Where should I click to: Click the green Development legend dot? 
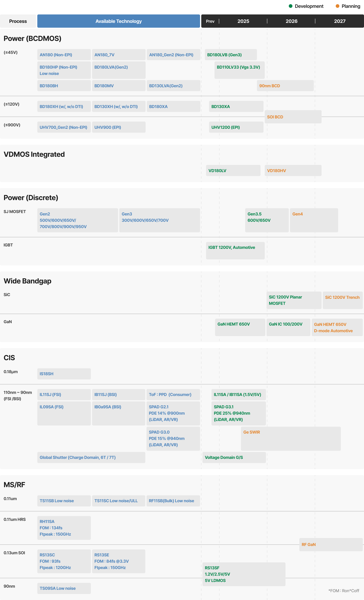[290, 6]
